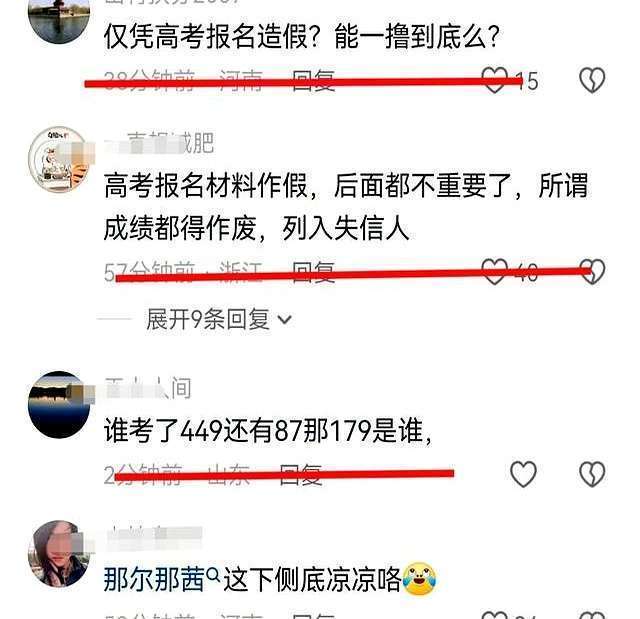
Task: Open the sunset avatar of 人间 user
Action: point(59,404)
